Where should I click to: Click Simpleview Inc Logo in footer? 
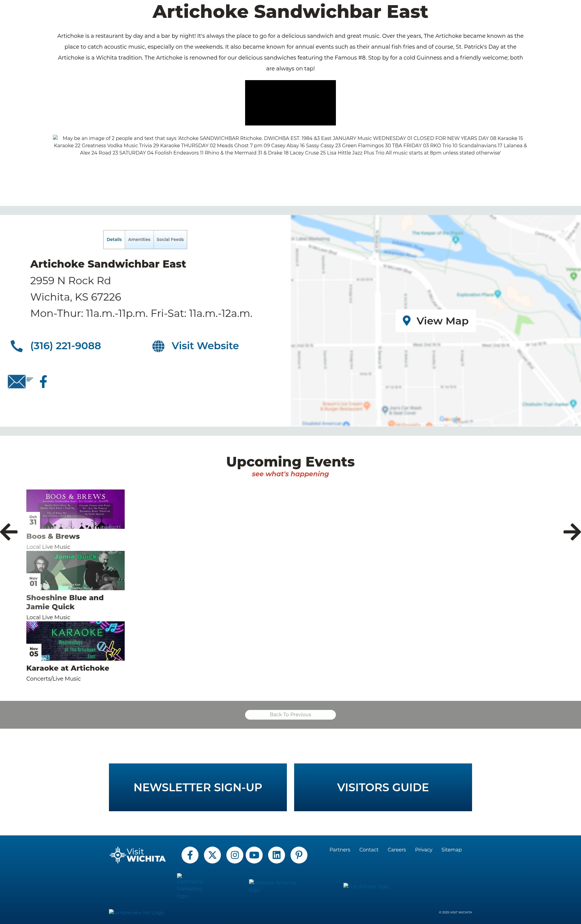pos(136,913)
